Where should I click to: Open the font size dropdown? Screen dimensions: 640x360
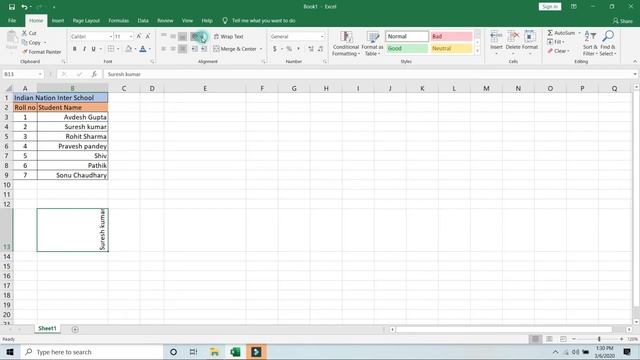[x=131, y=36]
